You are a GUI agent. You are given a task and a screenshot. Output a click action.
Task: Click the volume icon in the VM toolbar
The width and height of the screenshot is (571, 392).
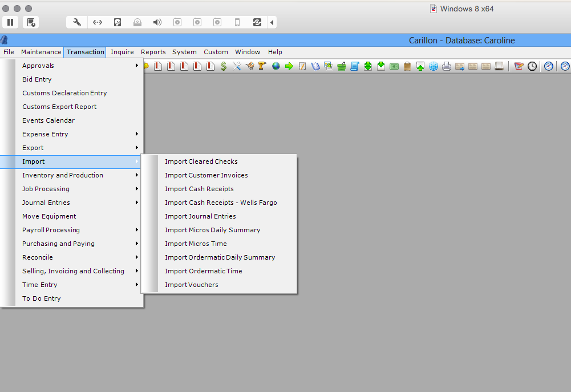[x=157, y=22]
